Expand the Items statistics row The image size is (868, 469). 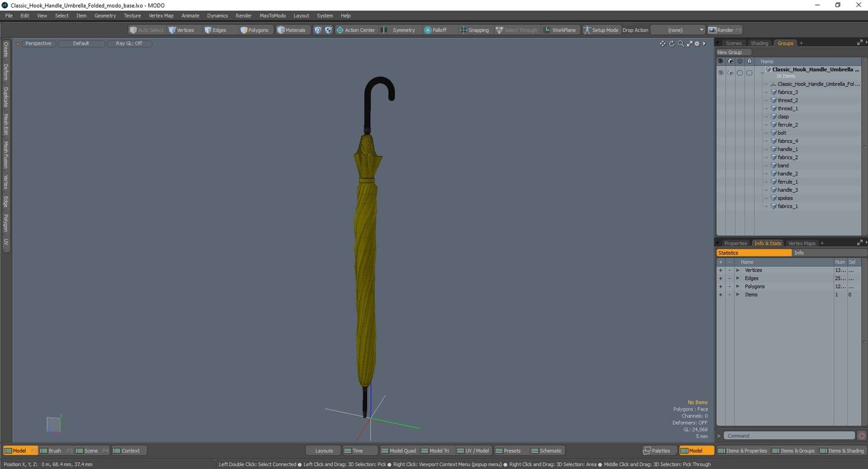point(738,295)
